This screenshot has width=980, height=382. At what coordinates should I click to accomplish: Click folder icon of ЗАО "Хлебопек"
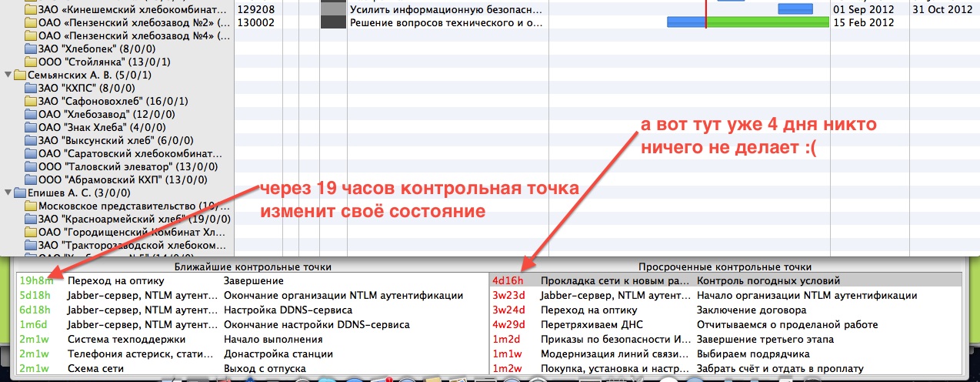[31, 49]
